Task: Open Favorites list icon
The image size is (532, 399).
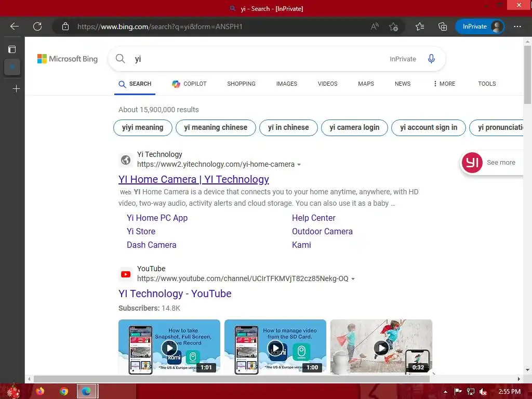Action: (420, 26)
